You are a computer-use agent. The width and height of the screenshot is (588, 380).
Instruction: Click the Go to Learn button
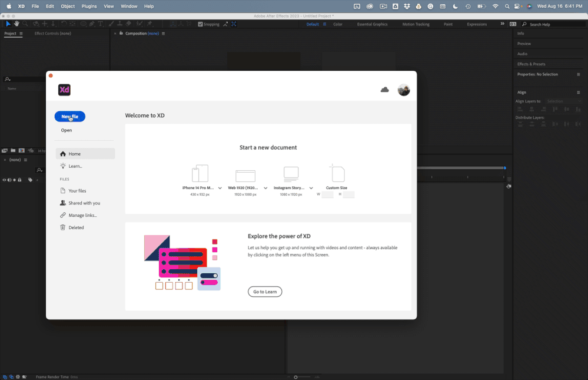(x=265, y=292)
